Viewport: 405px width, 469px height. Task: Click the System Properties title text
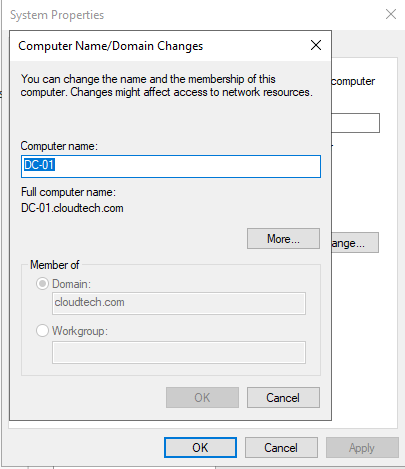57,15
